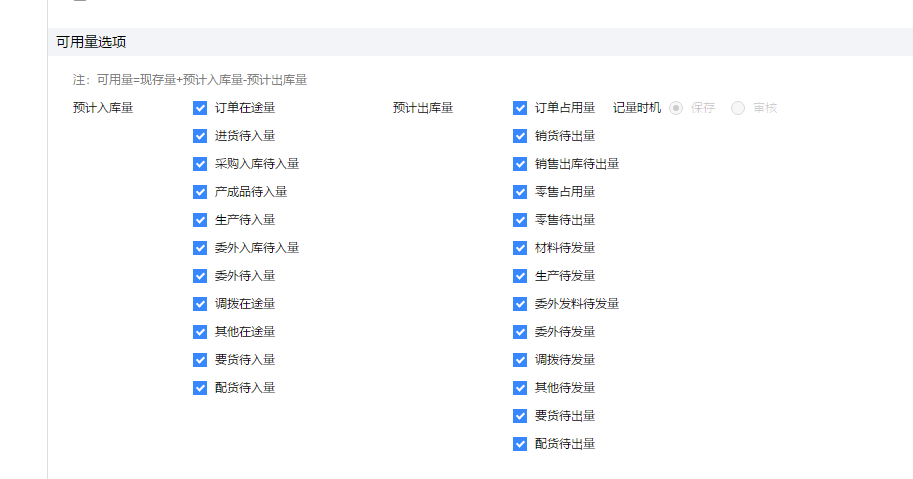Select the 审核 radio button
The height and width of the screenshot is (479, 913).
[x=738, y=108]
